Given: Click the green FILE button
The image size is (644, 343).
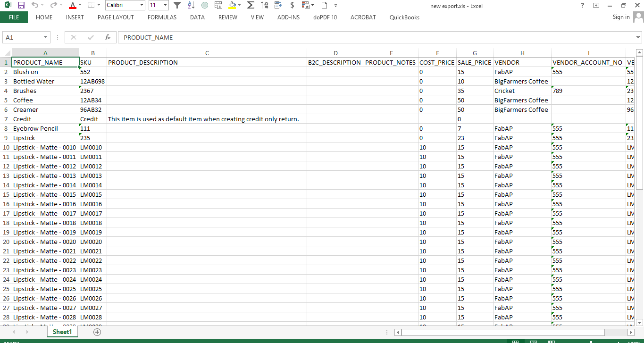Looking at the screenshot, I should point(14,17).
